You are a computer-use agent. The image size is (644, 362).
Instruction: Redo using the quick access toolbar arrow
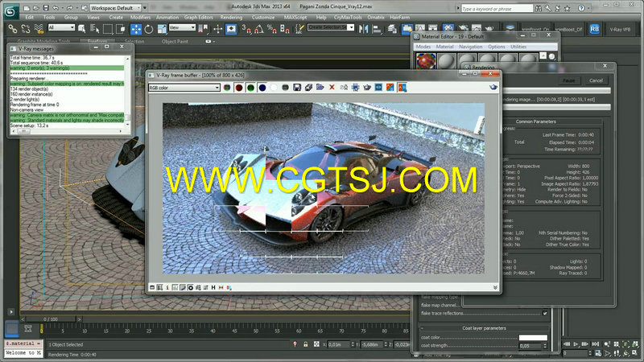click(x=70, y=8)
